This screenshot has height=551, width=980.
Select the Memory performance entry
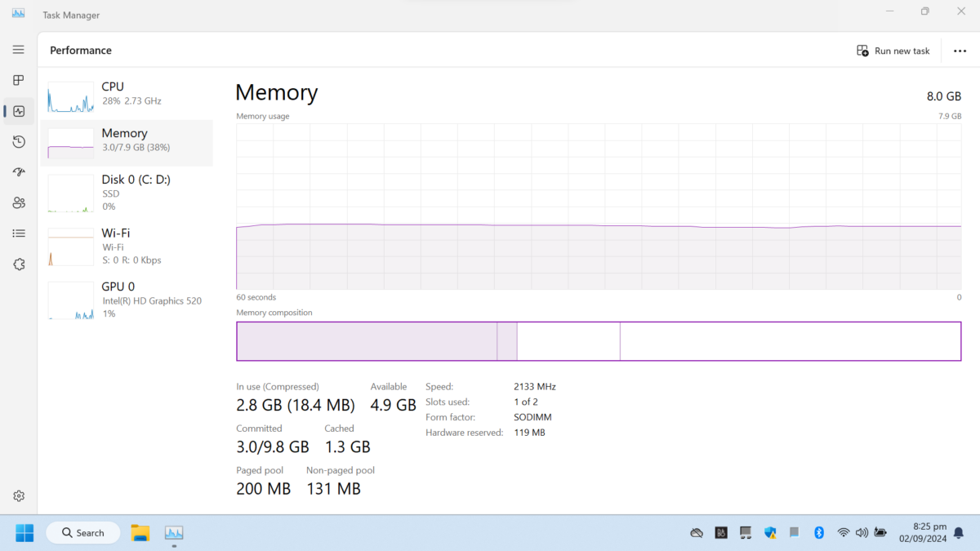coord(127,143)
